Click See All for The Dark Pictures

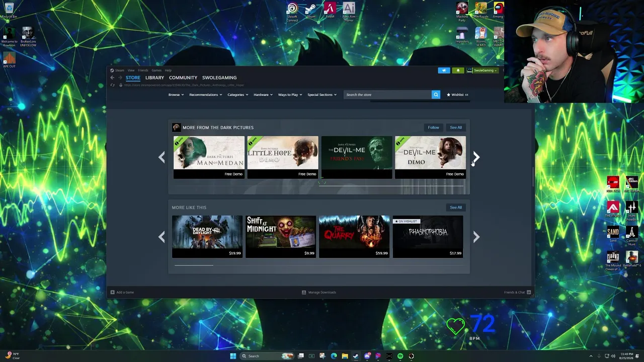pyautogui.click(x=456, y=127)
